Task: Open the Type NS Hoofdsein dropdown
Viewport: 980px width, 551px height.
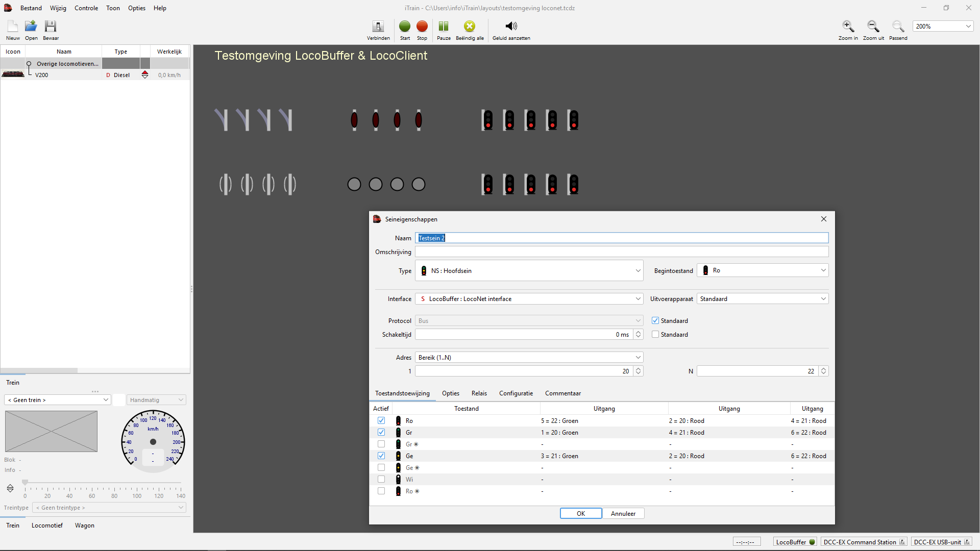Action: point(529,271)
